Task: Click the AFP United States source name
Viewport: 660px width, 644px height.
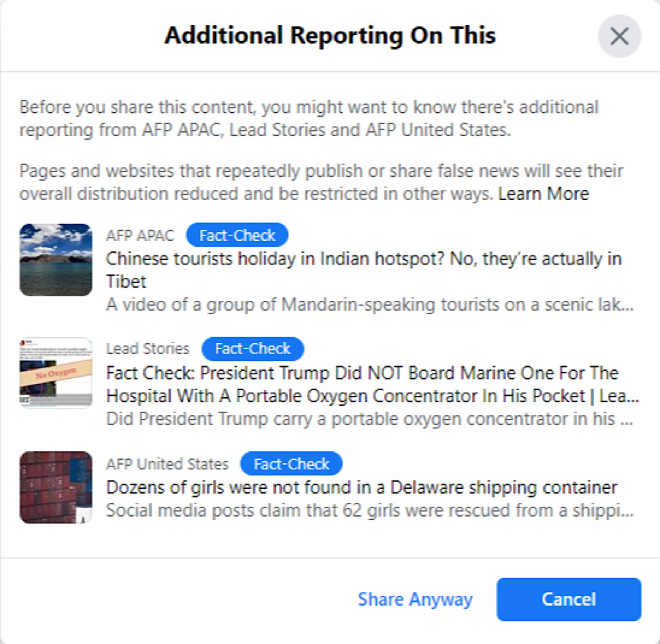Action: 167,464
